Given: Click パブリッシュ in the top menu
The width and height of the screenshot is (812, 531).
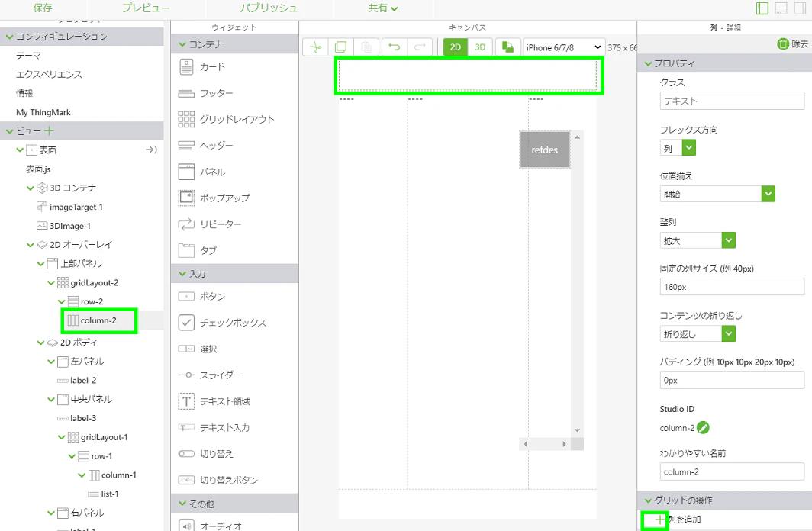Looking at the screenshot, I should [269, 8].
